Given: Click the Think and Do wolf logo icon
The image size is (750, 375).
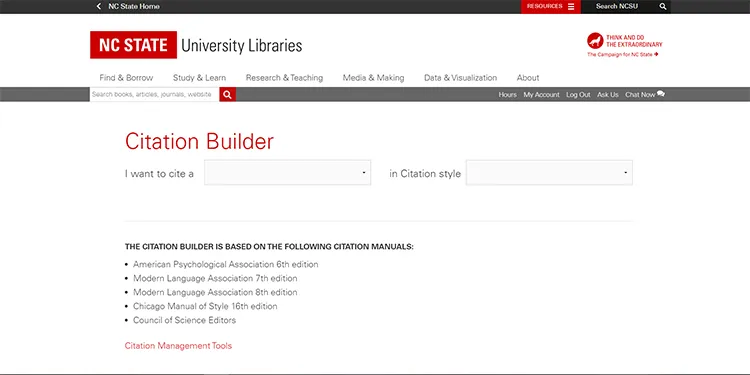Looking at the screenshot, I should coord(595,41).
